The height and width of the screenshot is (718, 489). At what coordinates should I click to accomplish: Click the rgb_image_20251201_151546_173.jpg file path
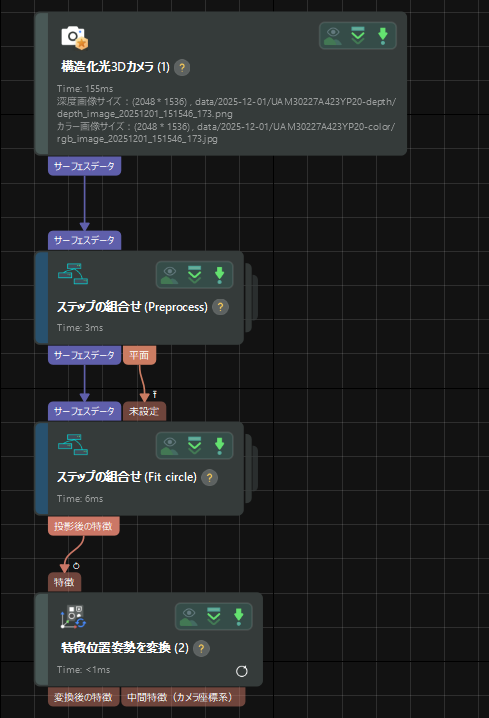click(137, 139)
